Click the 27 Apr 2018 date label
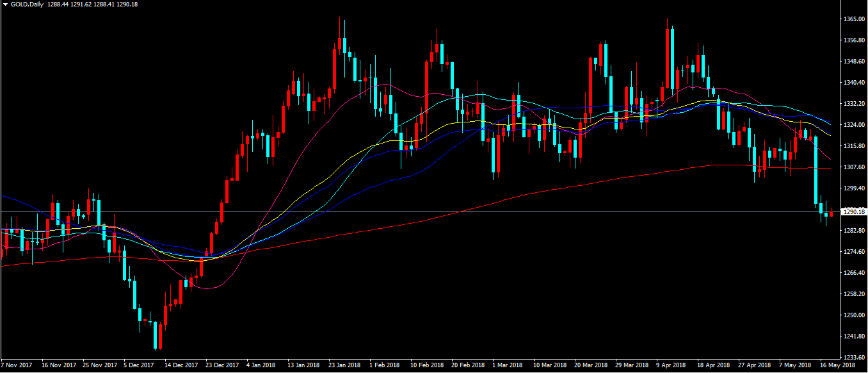This screenshot has height=373, width=868. click(755, 365)
